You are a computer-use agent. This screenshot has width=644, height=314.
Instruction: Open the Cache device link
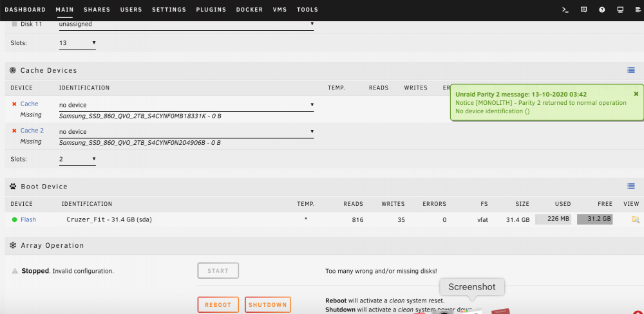coord(29,104)
